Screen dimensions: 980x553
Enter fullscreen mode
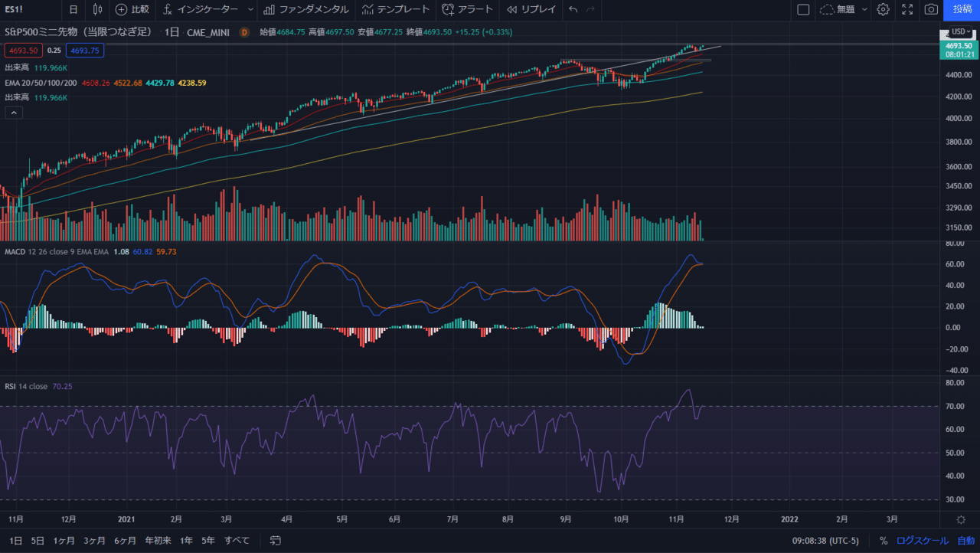(x=907, y=9)
